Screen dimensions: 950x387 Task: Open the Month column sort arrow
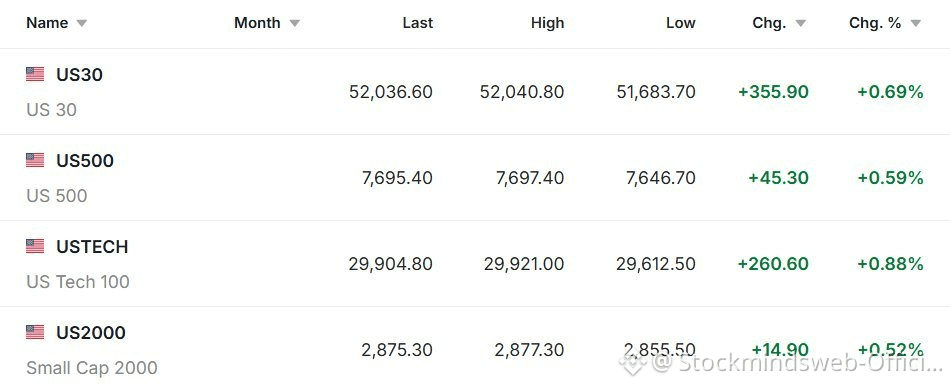pos(294,24)
